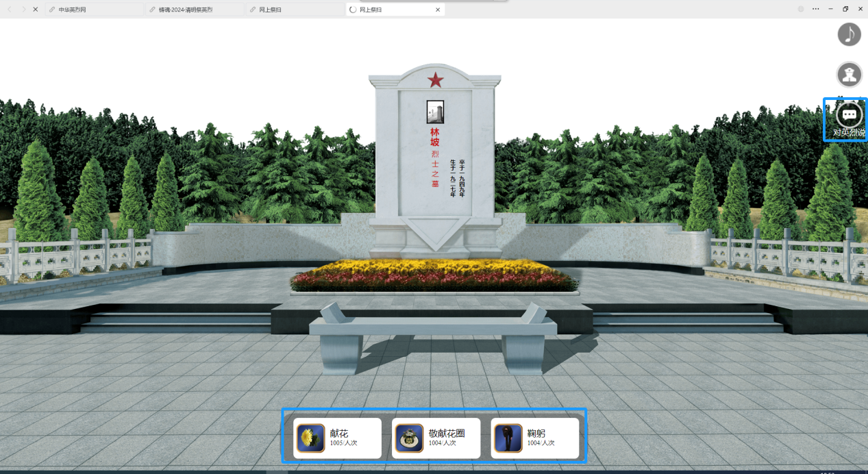Close the active 网上祭扫 tab
The width and height of the screenshot is (868, 474).
pyautogui.click(x=438, y=10)
